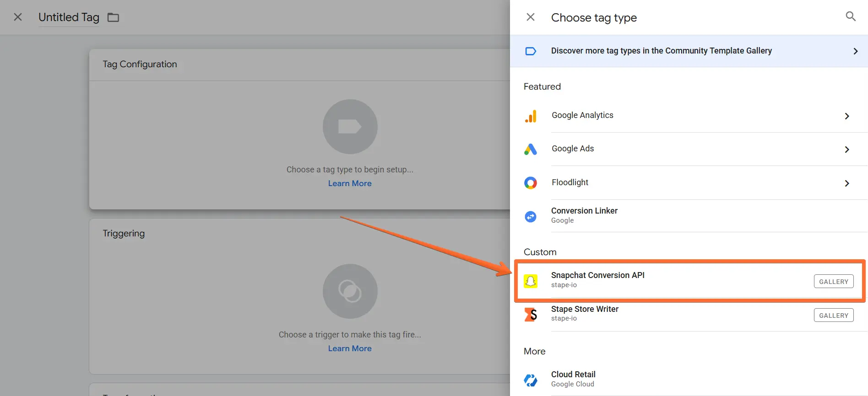Click the More section heading
Image resolution: width=868 pixels, height=396 pixels.
(535, 351)
